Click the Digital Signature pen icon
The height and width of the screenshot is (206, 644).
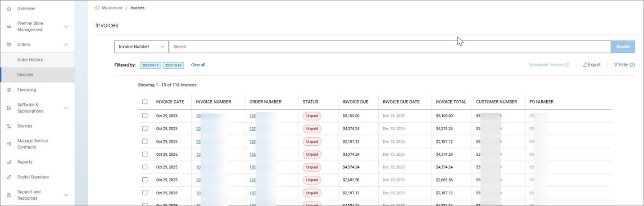pos(9,177)
